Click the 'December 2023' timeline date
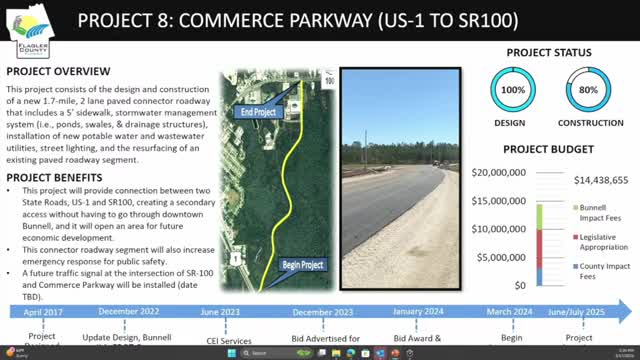640x360 pixels. pyautogui.click(x=322, y=312)
